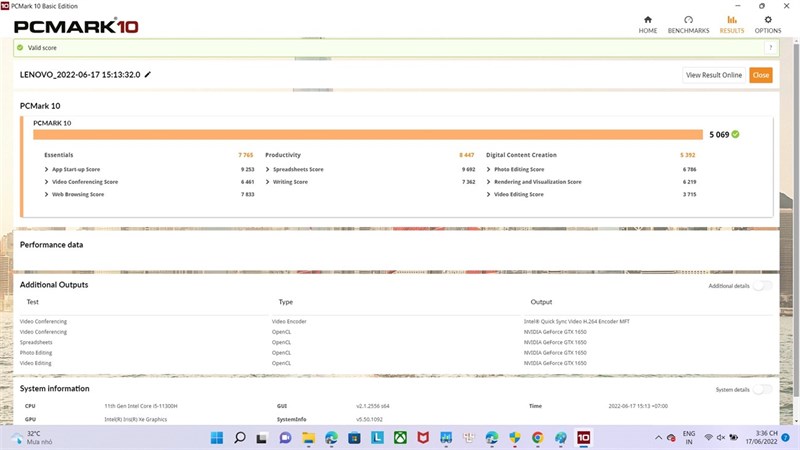Screen dimensions: 800x450
Task: Open Xbox app from taskbar
Action: click(x=400, y=438)
